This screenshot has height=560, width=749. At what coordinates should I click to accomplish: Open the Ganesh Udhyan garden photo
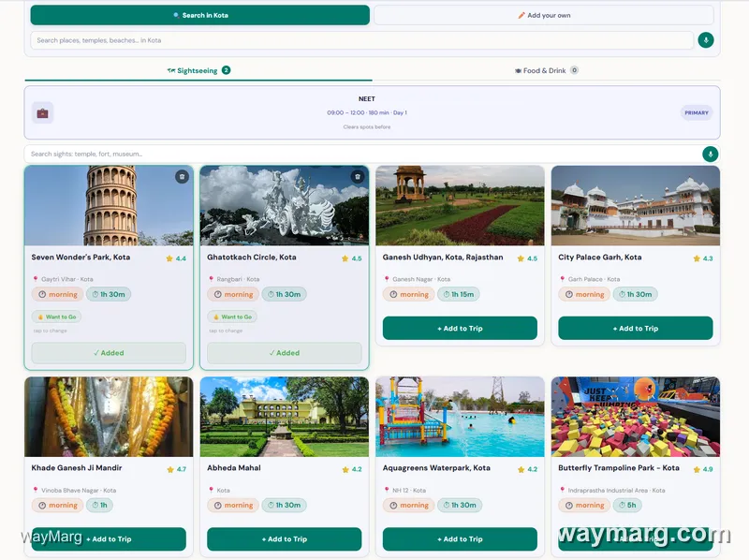(x=460, y=206)
